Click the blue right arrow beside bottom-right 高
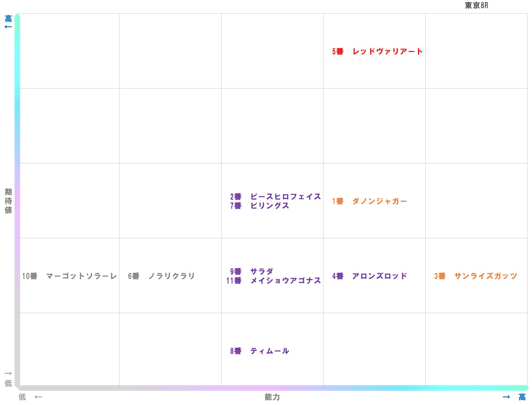Screen dimensions: 532x405 coord(506,397)
